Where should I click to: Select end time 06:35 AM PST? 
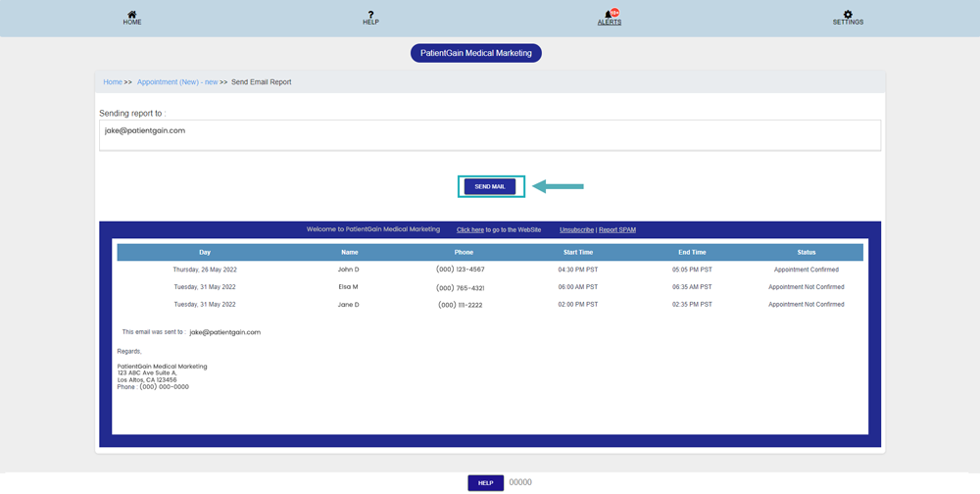point(692,287)
